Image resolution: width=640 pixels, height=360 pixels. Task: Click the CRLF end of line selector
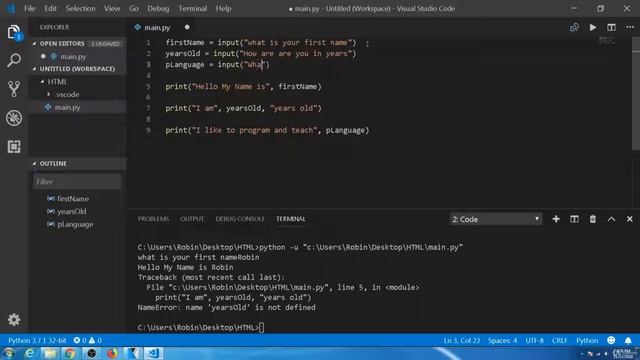click(560, 340)
